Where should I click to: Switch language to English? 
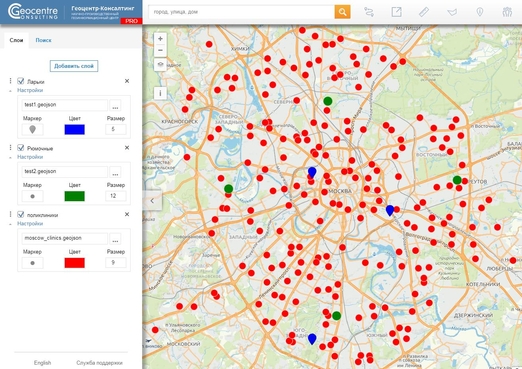(42, 363)
